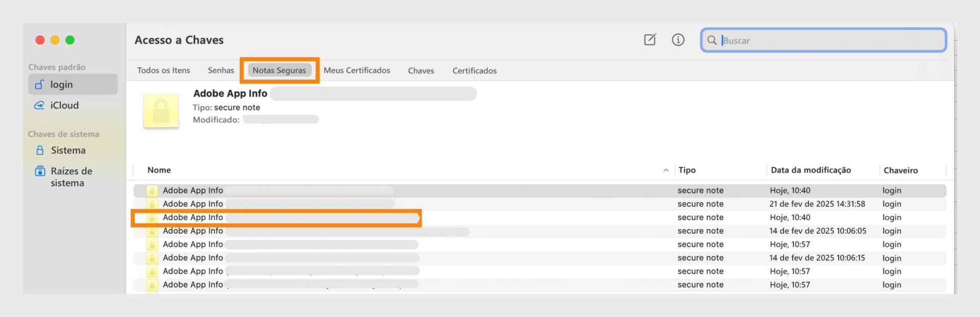Select note modified 14 de fev de 2025 10:06:05
The image size is (980, 317).
point(540,231)
